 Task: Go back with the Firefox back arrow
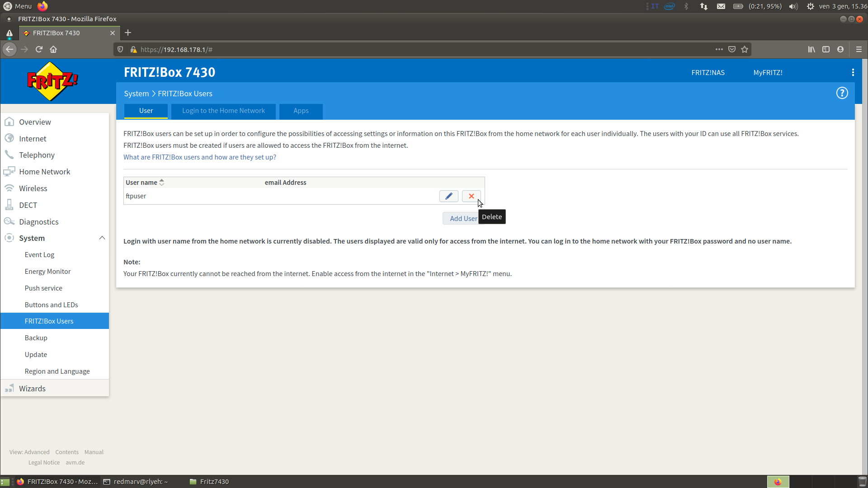point(9,49)
